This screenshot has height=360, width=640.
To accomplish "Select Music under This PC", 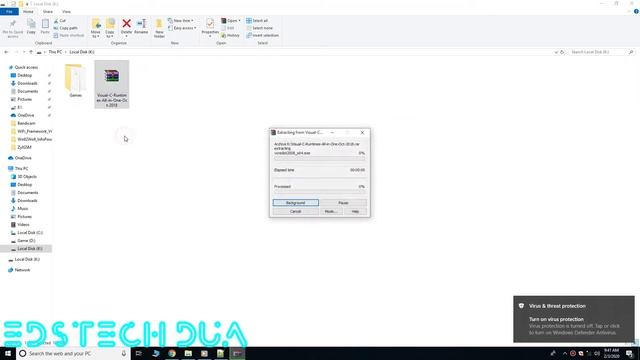I will click(x=23, y=209).
